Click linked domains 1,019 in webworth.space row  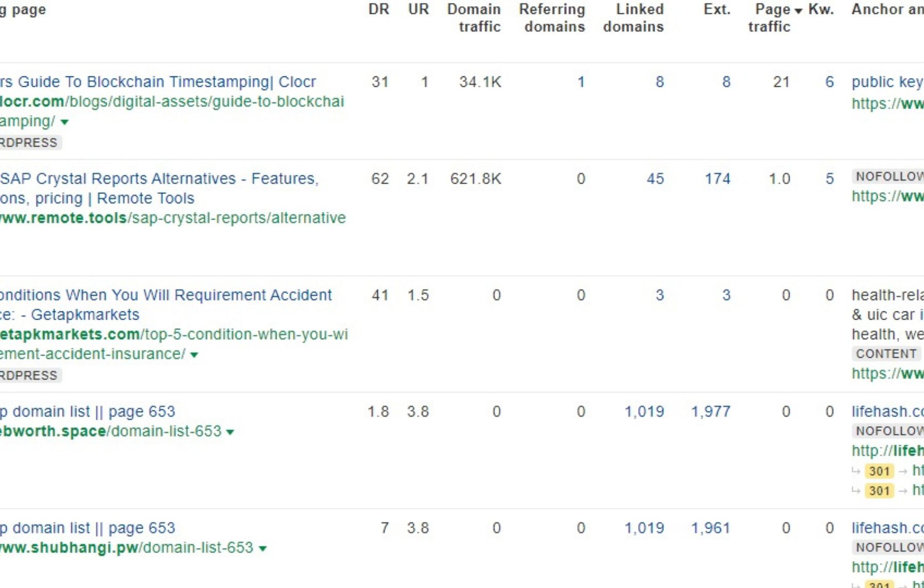644,411
